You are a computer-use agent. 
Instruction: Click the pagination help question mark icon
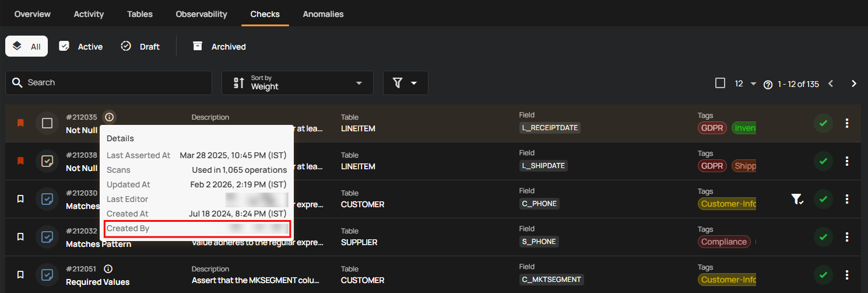tap(768, 85)
